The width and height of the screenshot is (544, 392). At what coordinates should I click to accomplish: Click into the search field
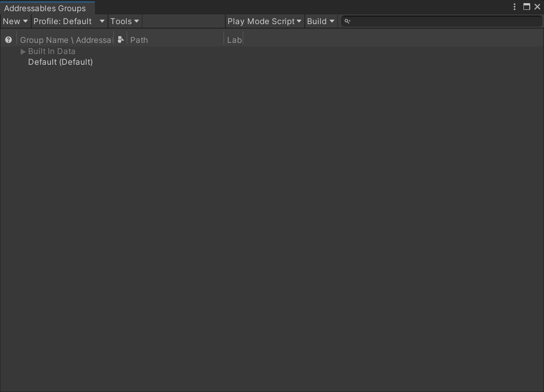pos(442,21)
